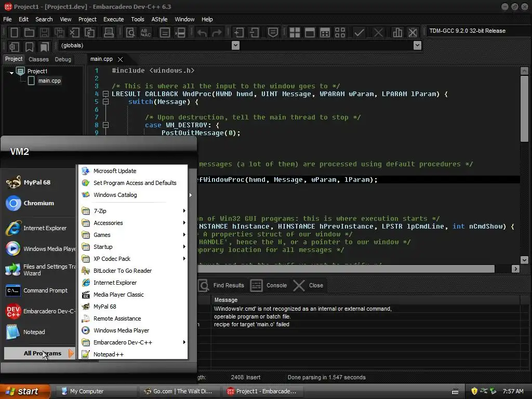Click the editor vertical scrollbar down arrow

(x=524, y=260)
